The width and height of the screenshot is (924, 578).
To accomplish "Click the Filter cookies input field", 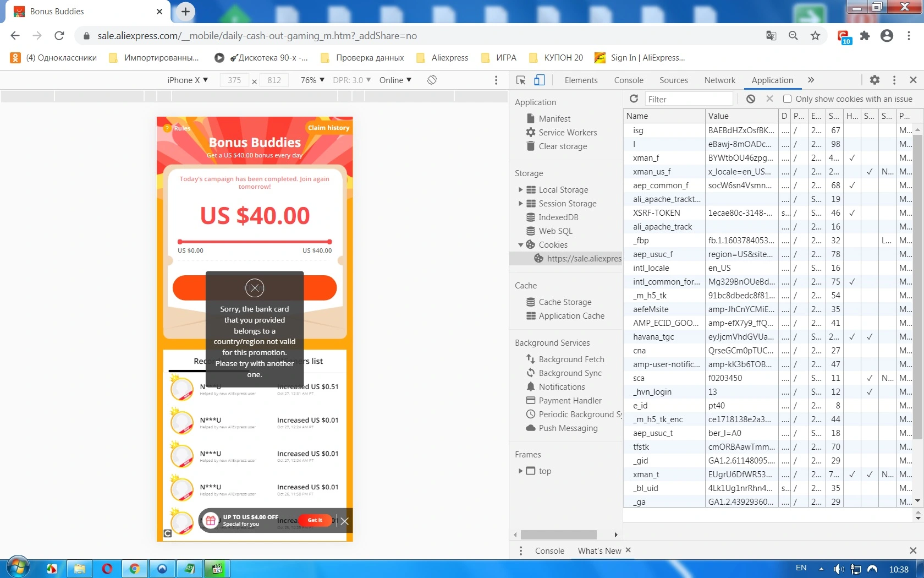I will tap(689, 99).
